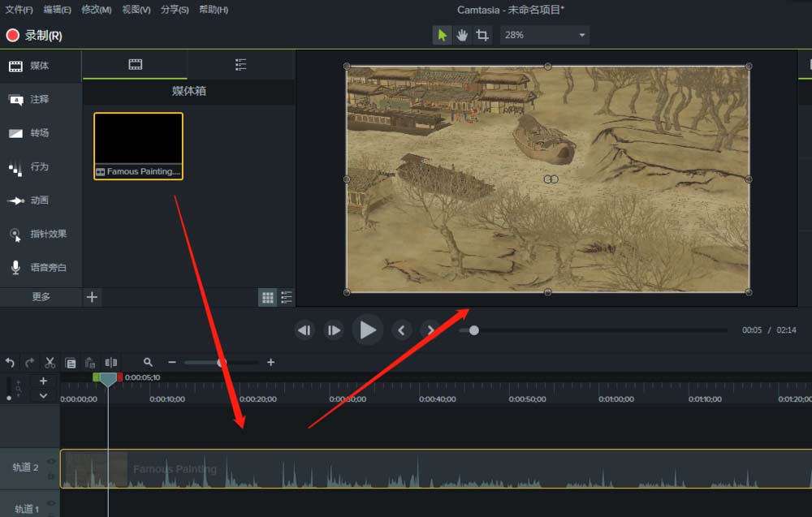This screenshot has height=517, width=812.
Task: Step to next frame
Action: pyautogui.click(x=334, y=330)
